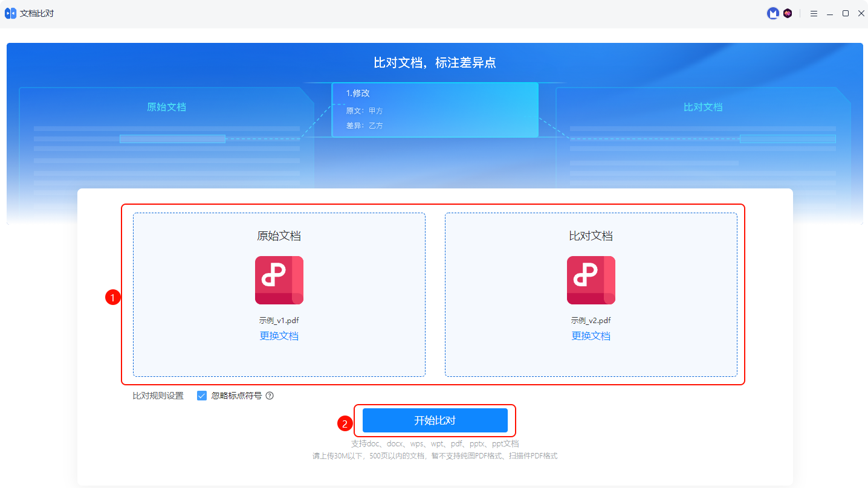Viewport: 868px width, 488px height.
Task: Select the 示例_v1.pdf file name
Action: coord(279,321)
